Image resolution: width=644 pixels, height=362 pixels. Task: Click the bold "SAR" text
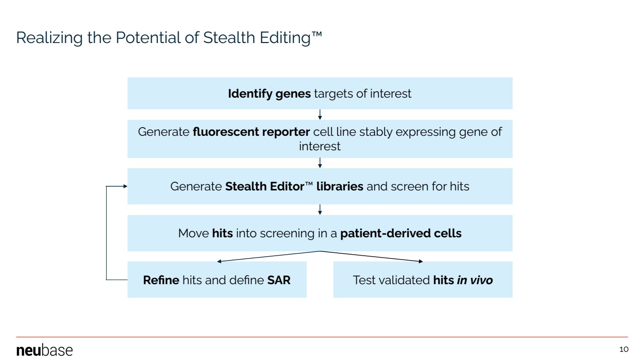point(279,280)
